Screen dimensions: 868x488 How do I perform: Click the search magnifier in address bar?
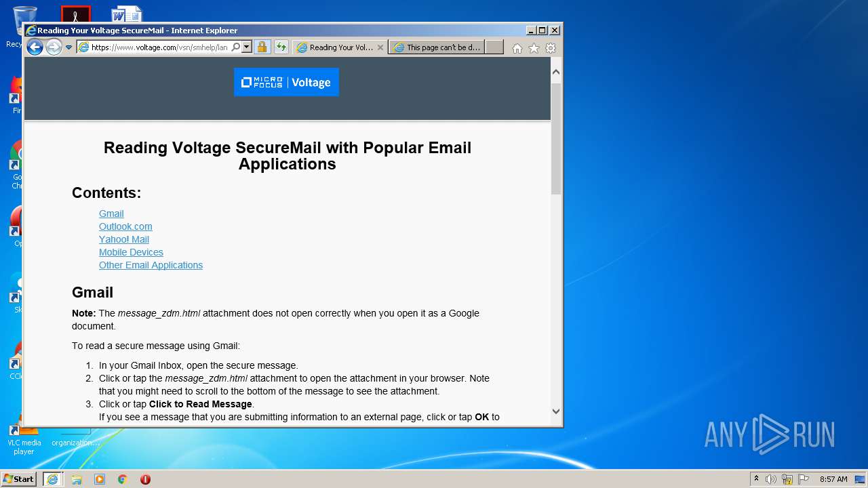pyautogui.click(x=235, y=47)
